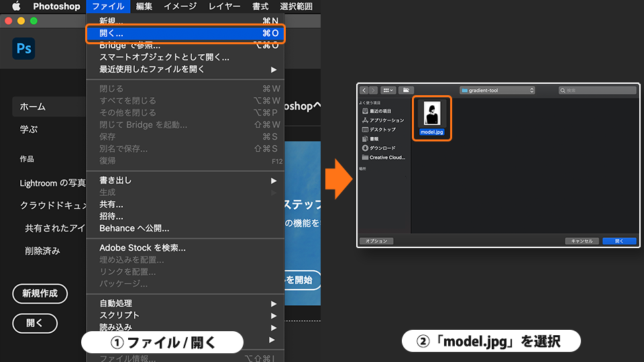Select ダウンロード in dialog sidebar
Screen dimensions: 644x362
tap(378, 148)
